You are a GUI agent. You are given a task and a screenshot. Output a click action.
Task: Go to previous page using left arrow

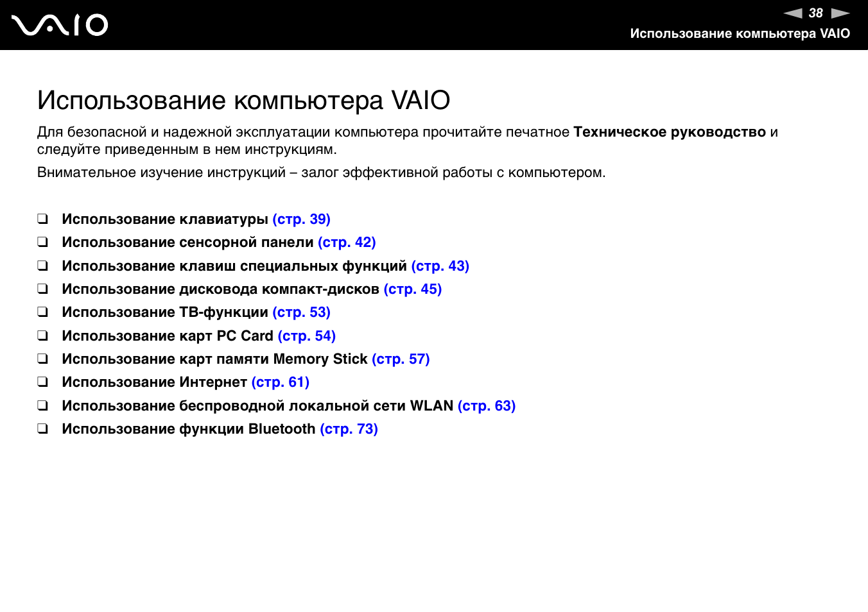point(793,13)
